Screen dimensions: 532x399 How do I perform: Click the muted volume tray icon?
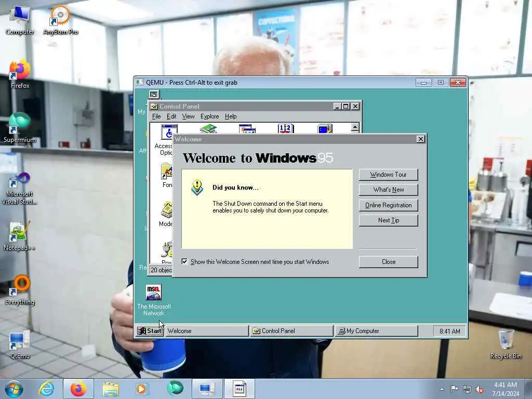pyautogui.click(x=480, y=390)
